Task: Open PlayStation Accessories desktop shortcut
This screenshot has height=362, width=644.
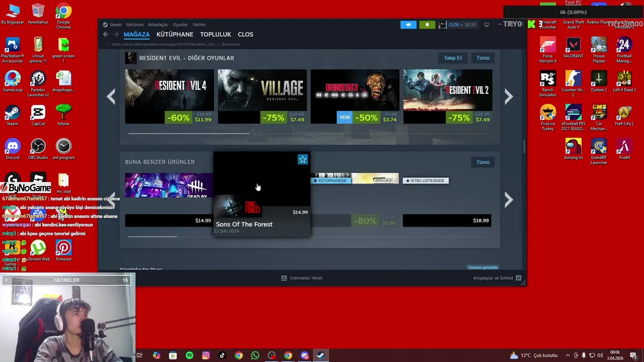Action: click(x=13, y=50)
